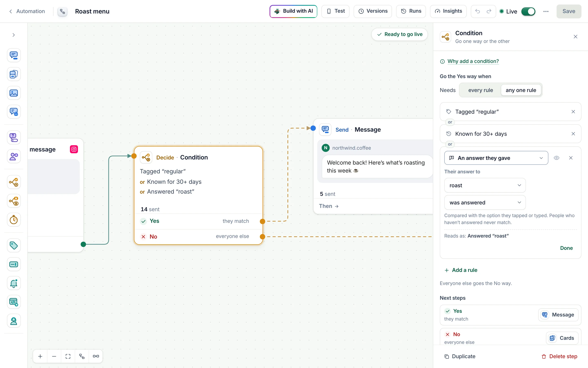Screen dimensions: 588x368
Task: Fit the canvas to screen
Action: [x=68, y=356]
